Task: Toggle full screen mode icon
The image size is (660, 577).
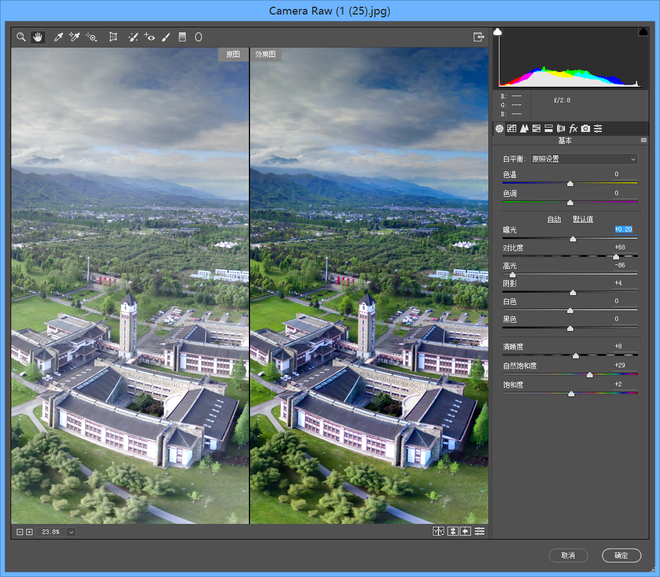Action: click(x=479, y=37)
